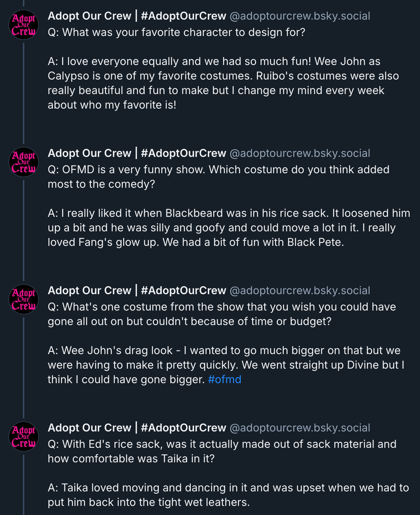Image resolution: width=420 pixels, height=515 pixels.
Task: Click the display name above the favorite character question
Action: 137,16
